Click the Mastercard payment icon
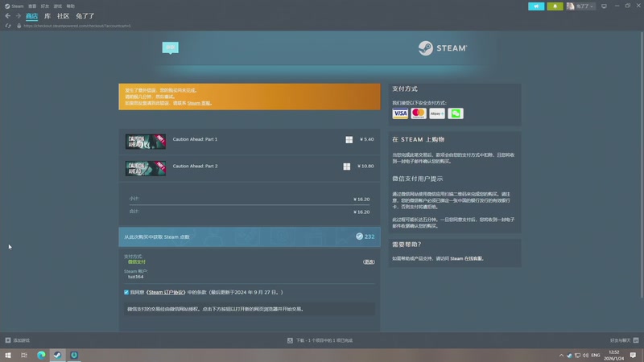The height and width of the screenshot is (362, 644). pos(418,113)
